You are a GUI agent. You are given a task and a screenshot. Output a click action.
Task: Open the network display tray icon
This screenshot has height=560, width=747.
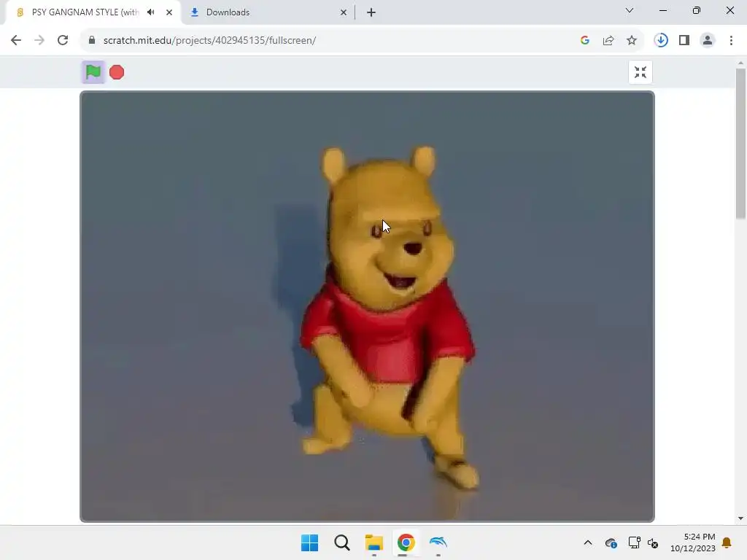coord(634,542)
